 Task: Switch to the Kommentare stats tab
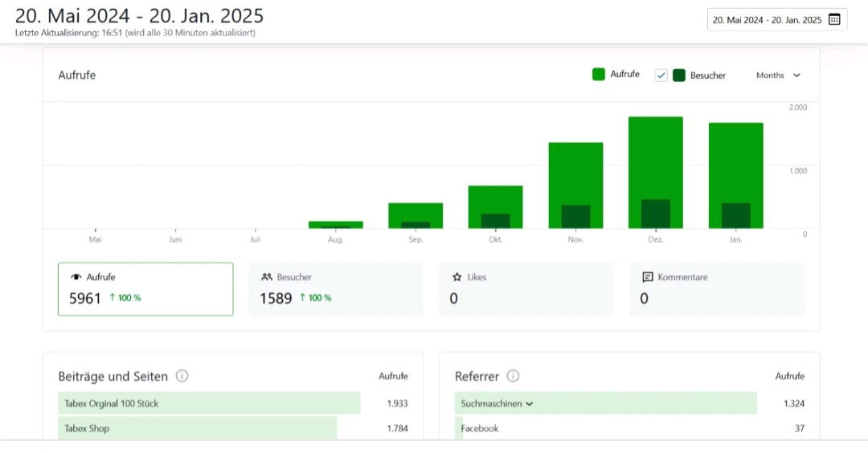point(716,289)
